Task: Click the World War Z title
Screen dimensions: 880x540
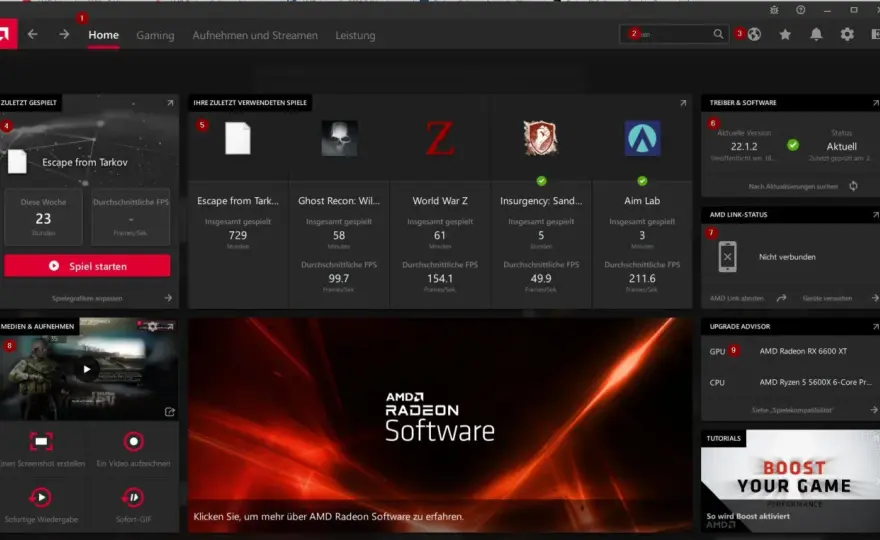Action: [x=440, y=200]
